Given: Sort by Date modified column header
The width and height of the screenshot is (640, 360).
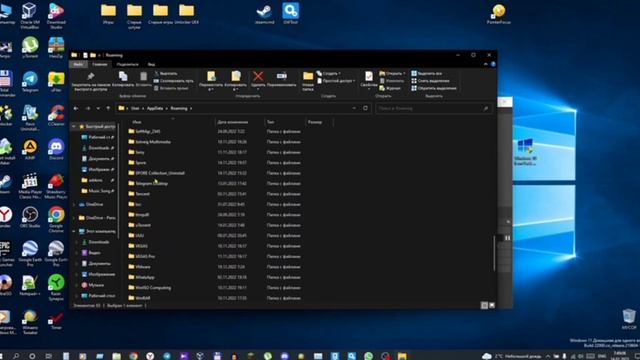Looking at the screenshot, I should [240, 122].
